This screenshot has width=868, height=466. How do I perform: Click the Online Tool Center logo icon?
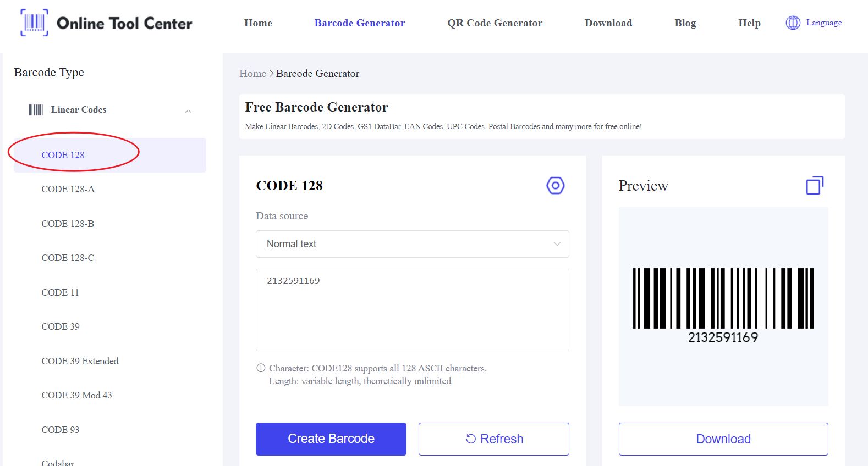34,23
